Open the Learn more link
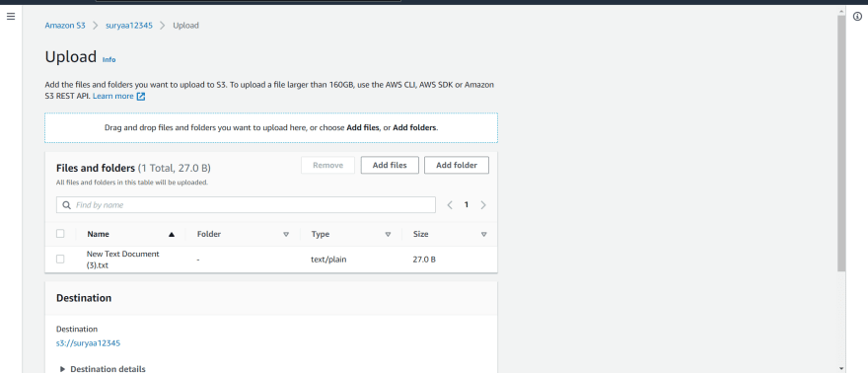868x373 pixels. (x=112, y=97)
